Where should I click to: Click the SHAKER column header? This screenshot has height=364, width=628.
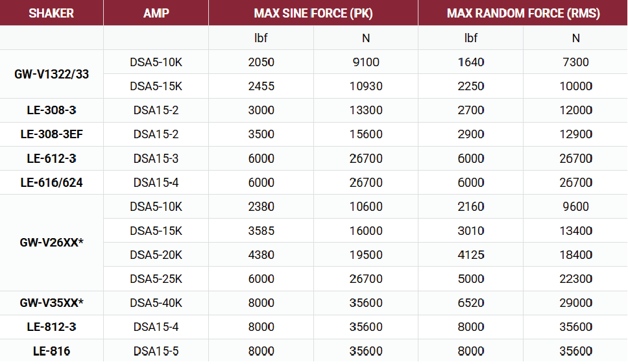[51, 13]
